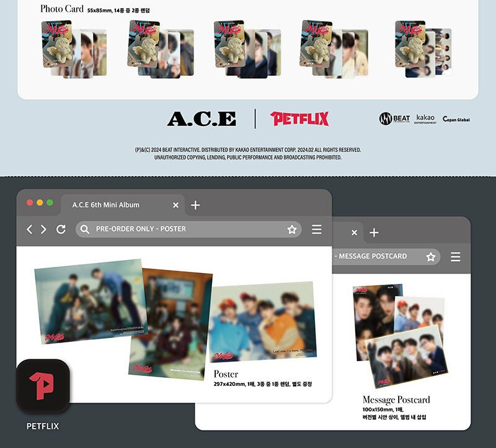Screen dimensions: 496x448
Task: Click the MESSAGE POSTCARD address field
Action: coord(386,256)
